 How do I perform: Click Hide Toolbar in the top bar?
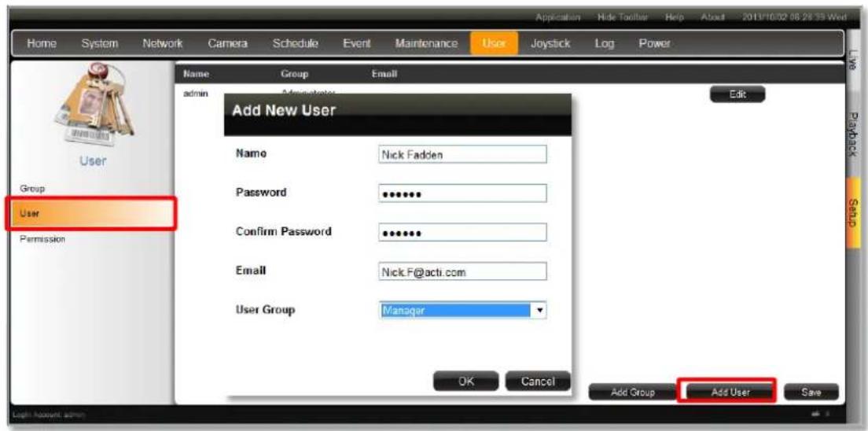coord(623,18)
